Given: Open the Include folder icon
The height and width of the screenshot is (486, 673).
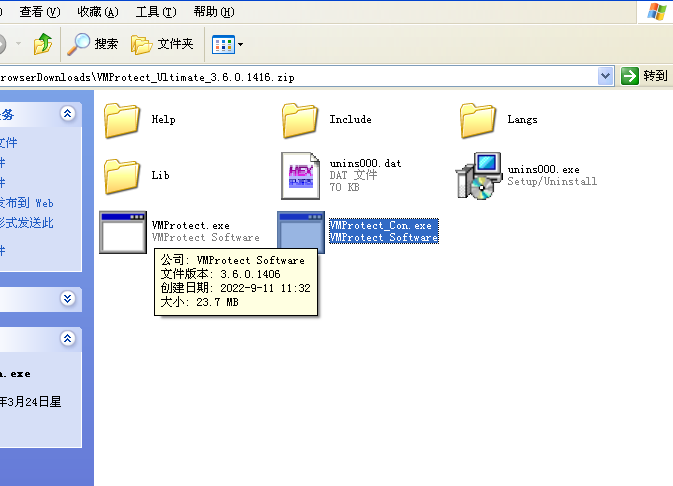Looking at the screenshot, I should [300, 120].
